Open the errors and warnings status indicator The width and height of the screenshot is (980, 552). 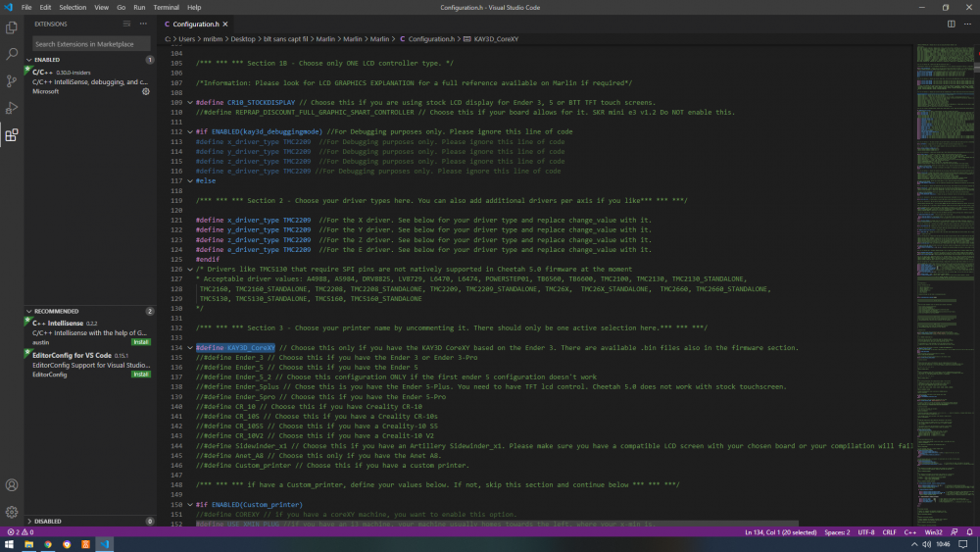(x=20, y=532)
